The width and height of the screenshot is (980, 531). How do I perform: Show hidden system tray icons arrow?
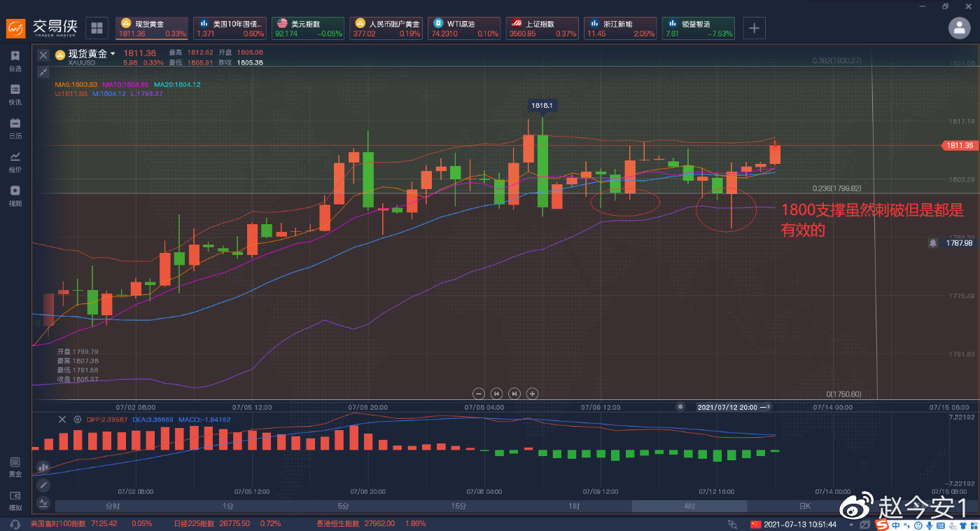click(850, 524)
